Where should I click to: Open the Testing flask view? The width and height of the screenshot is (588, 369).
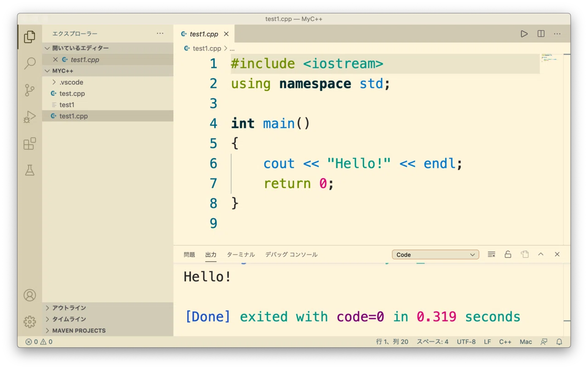[29, 170]
